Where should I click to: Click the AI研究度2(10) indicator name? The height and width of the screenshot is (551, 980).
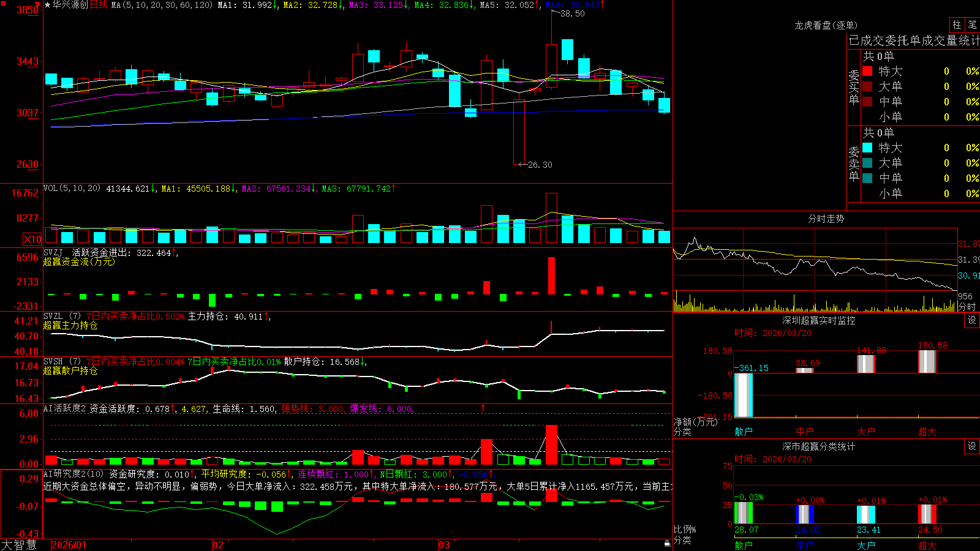pyautogui.click(x=73, y=474)
